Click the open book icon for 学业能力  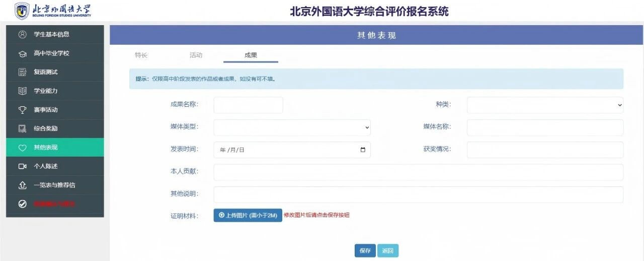22,91
